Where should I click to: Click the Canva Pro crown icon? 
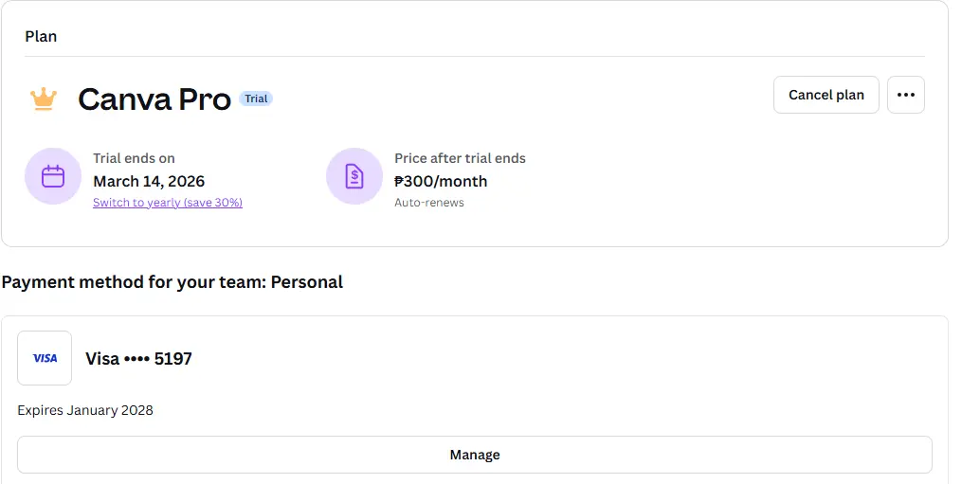[x=44, y=99]
